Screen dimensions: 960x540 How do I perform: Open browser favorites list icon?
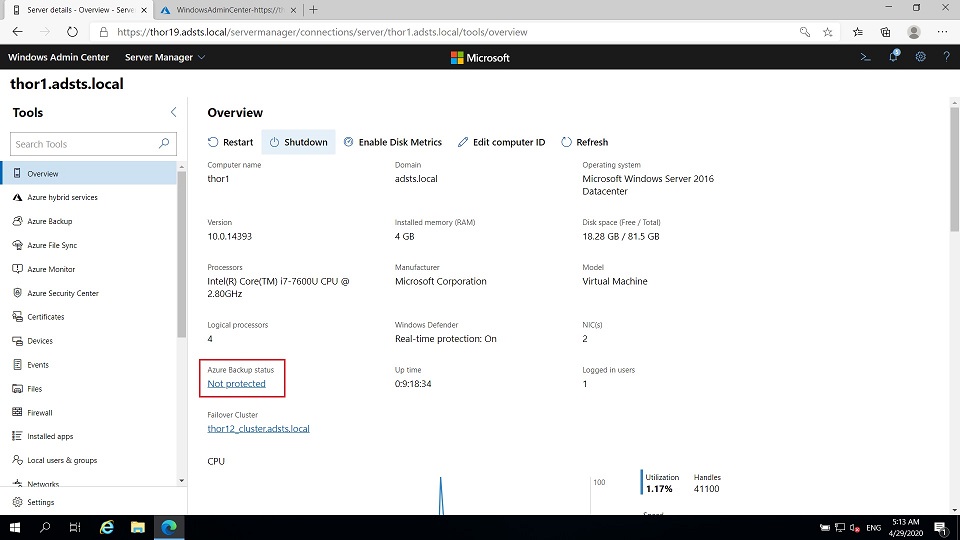(x=858, y=32)
